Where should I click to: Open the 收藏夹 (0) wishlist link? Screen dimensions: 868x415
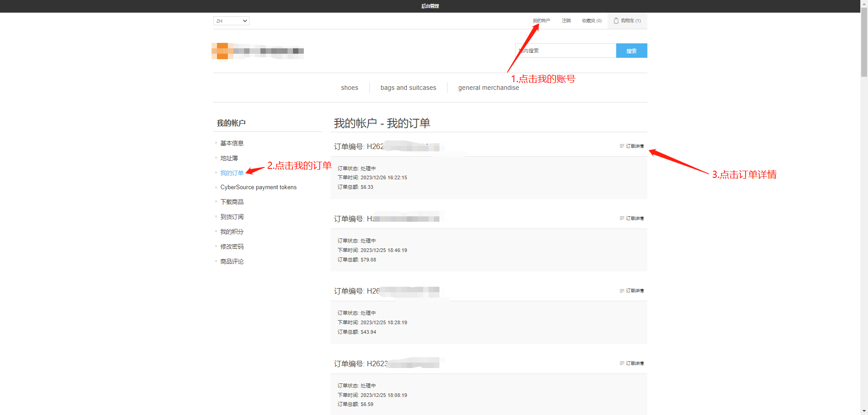pyautogui.click(x=591, y=21)
